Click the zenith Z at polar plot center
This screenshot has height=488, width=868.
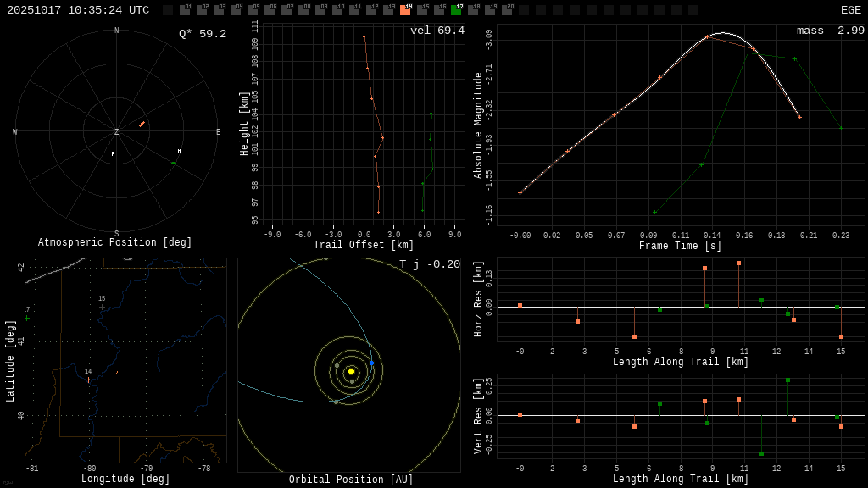click(x=117, y=132)
